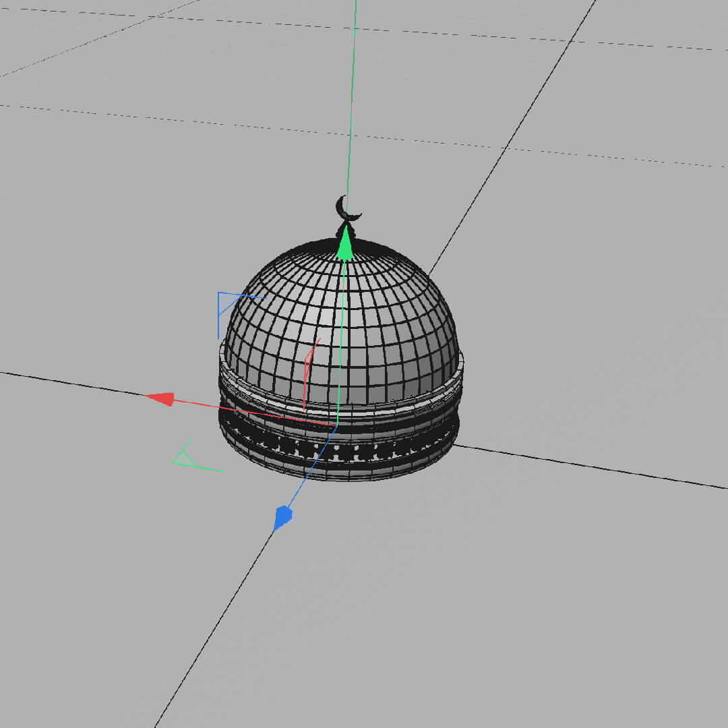Image resolution: width=728 pixels, height=728 pixels.
Task: Click the black horizon line left of the red arrow
Action: [x=67, y=381]
